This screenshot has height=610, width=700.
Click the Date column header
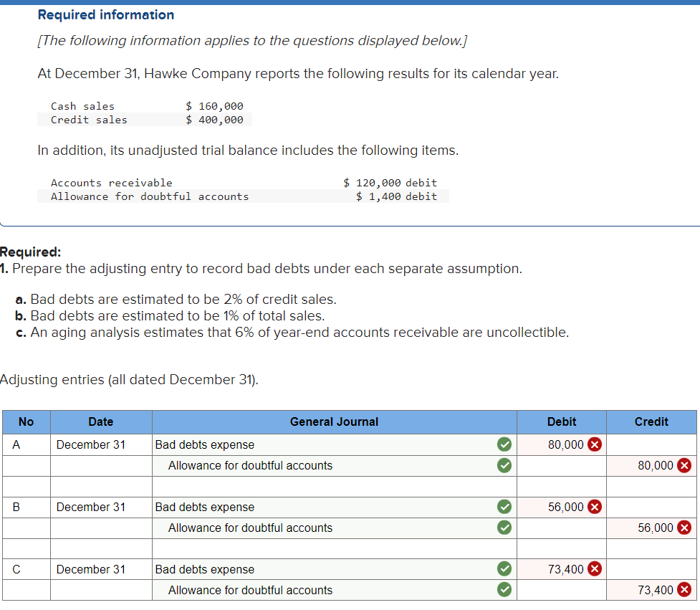(x=101, y=422)
